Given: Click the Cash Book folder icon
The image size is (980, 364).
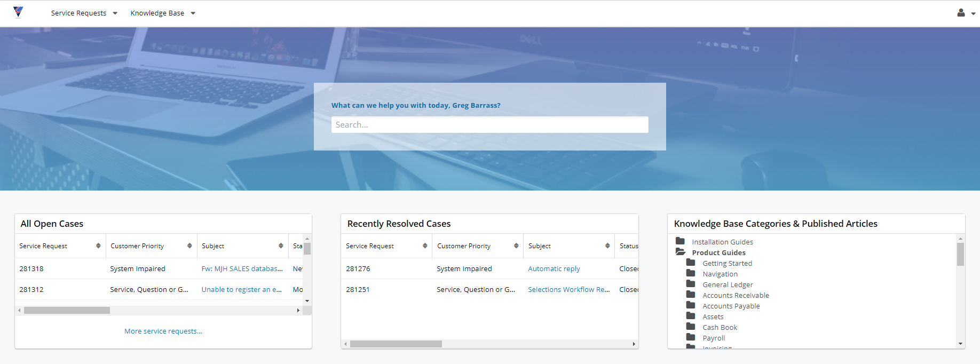Looking at the screenshot, I should coord(691,327).
